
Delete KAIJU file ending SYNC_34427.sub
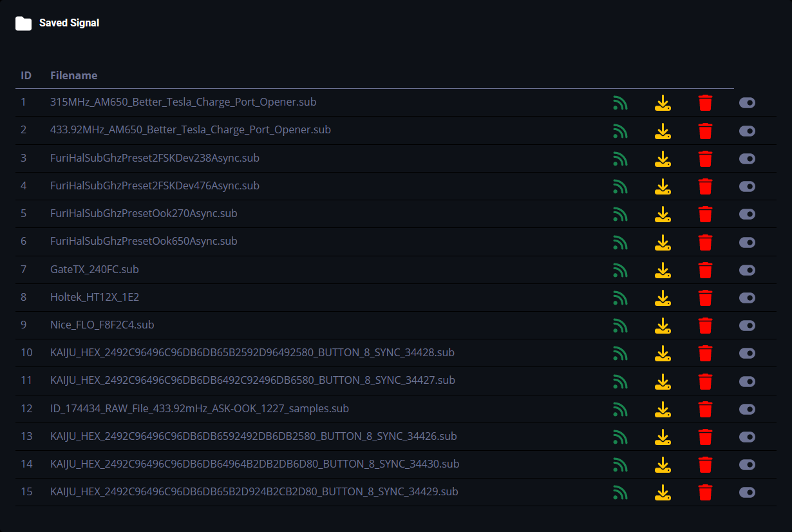coord(706,381)
